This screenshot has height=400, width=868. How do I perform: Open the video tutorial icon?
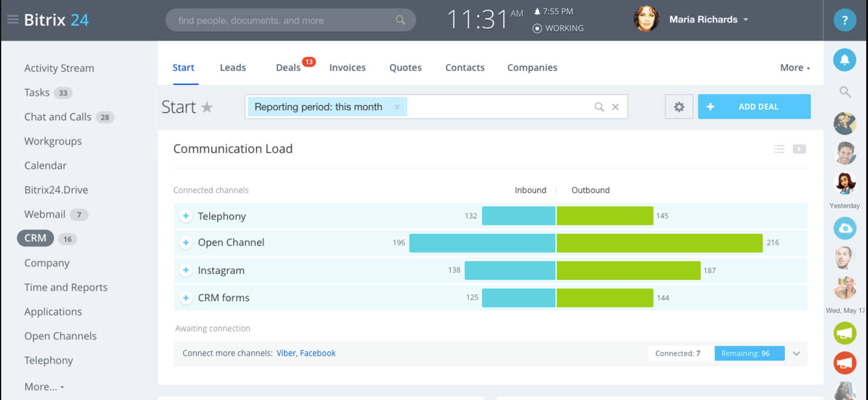[799, 149]
